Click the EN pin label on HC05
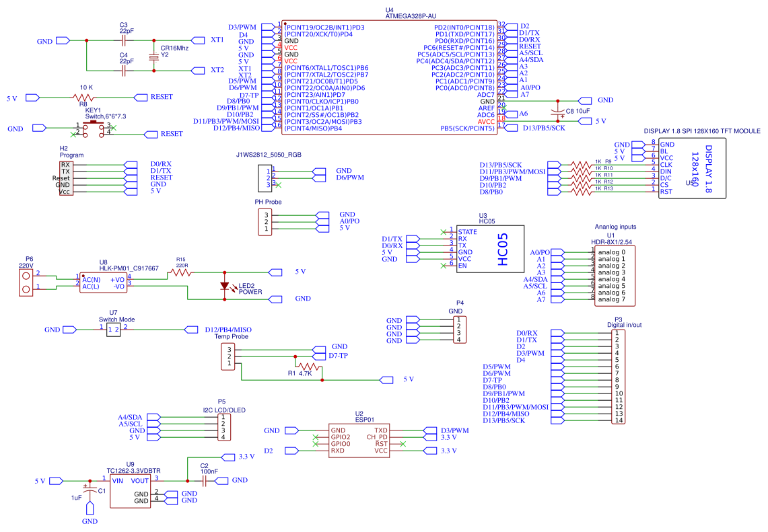Viewport: 768px width, 532px height. pyautogui.click(x=462, y=266)
